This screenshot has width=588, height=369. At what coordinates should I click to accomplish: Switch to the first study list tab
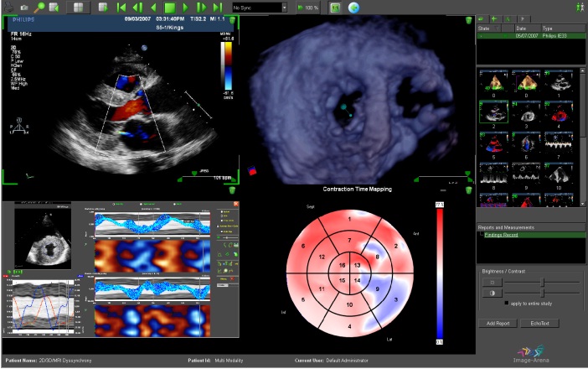pyautogui.click(x=482, y=18)
